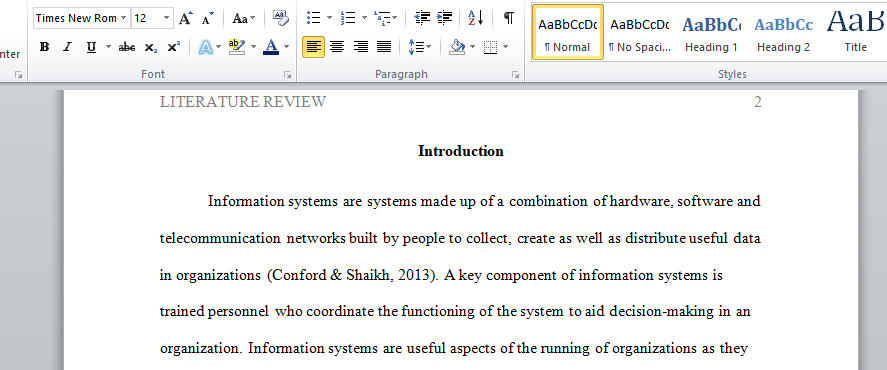Open the Clipboard dialog launcher
The width and height of the screenshot is (887, 370).
point(18,75)
